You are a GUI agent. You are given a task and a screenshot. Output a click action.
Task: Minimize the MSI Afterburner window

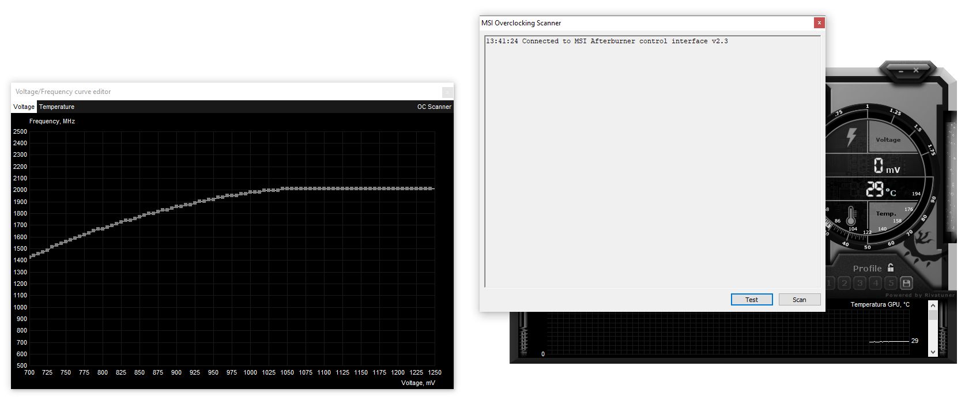[x=901, y=70]
